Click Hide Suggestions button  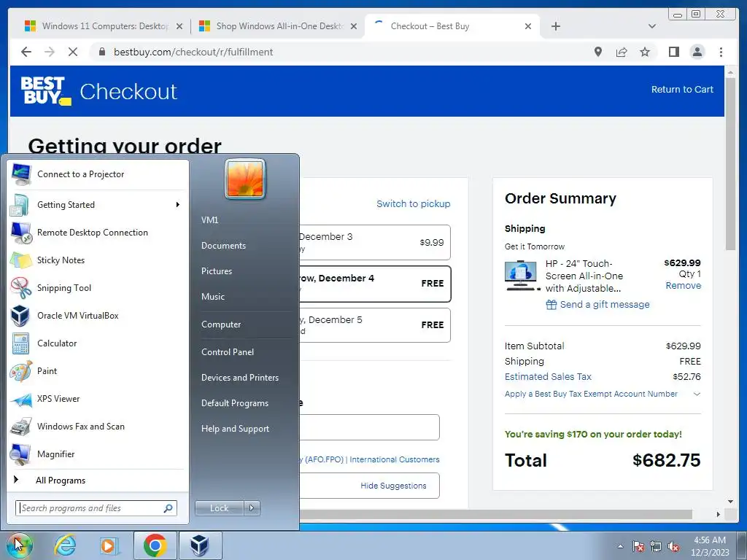click(x=393, y=486)
